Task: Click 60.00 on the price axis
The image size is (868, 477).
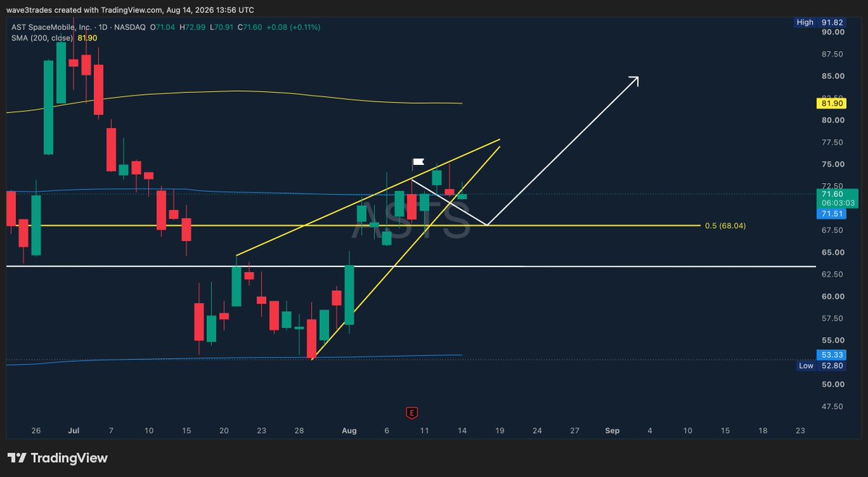Action: click(x=833, y=296)
